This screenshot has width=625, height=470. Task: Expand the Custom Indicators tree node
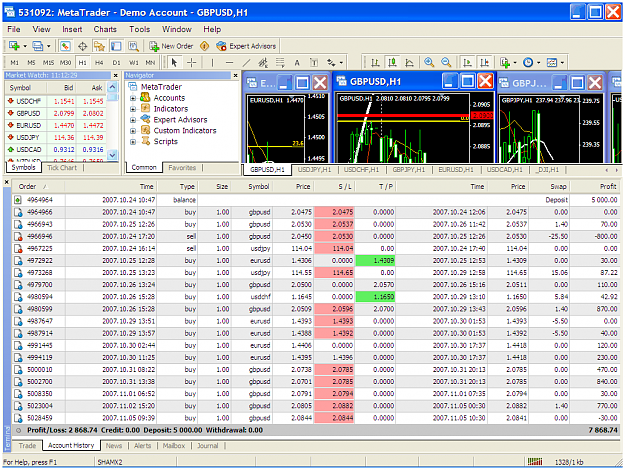tap(133, 131)
